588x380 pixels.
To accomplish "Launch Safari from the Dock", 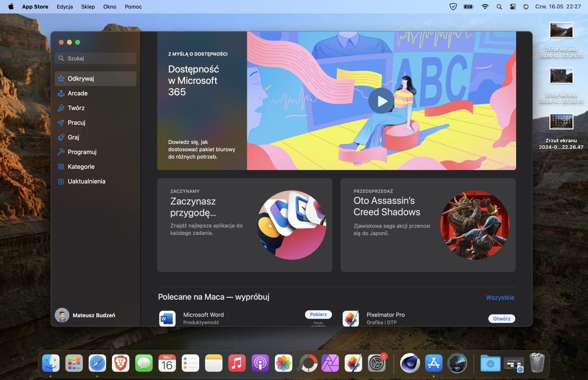I will pos(97,363).
